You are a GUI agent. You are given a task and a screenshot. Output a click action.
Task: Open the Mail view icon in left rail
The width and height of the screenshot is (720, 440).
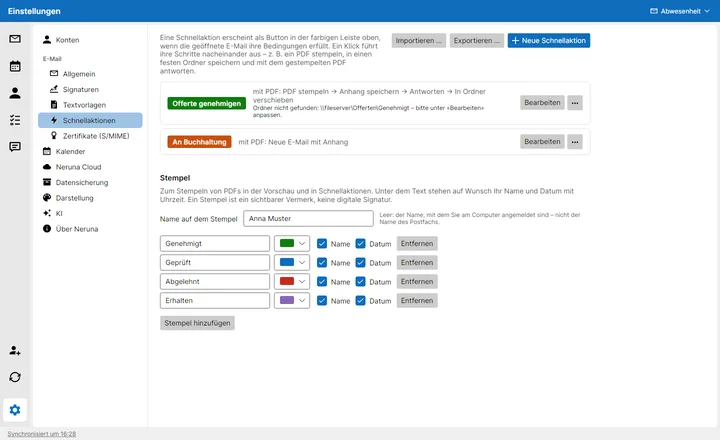15,39
